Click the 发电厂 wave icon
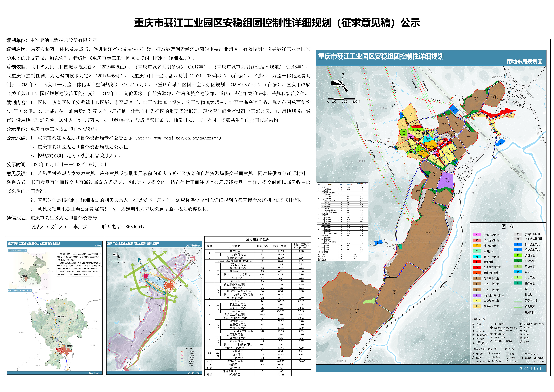 coord(507,354)
